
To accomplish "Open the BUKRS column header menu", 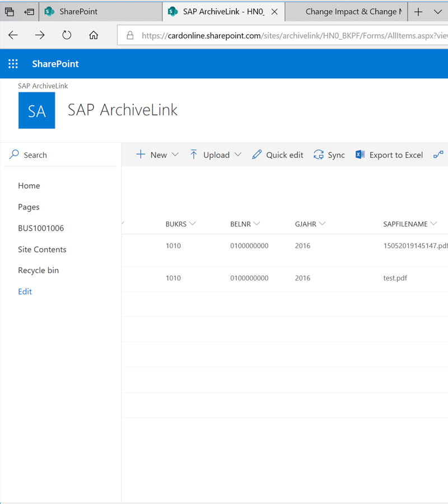I will tap(181, 224).
